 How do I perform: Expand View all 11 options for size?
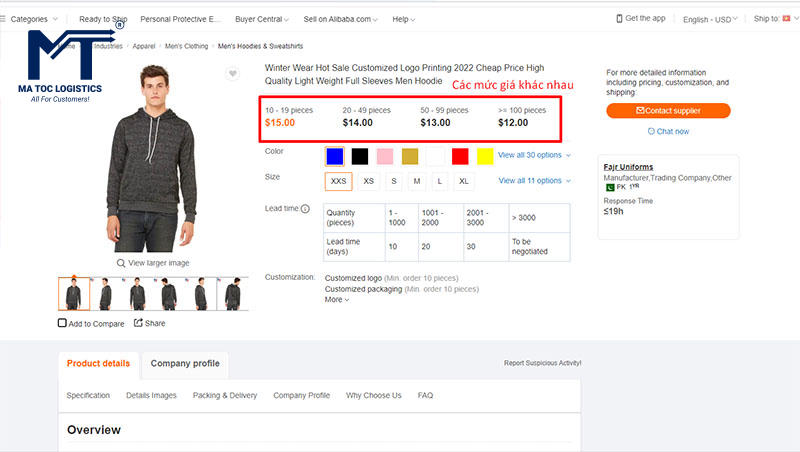(534, 181)
